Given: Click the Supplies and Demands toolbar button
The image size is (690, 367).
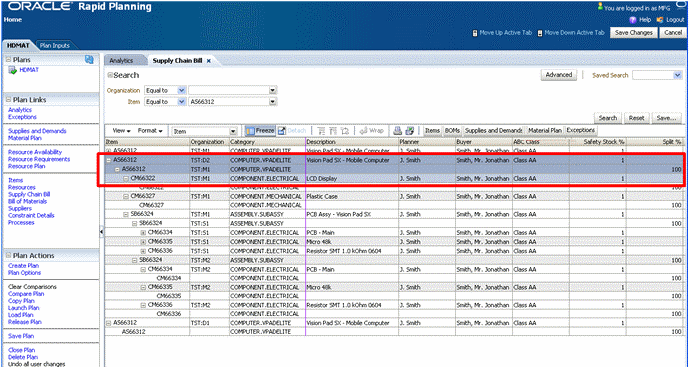Looking at the screenshot, I should [x=493, y=131].
